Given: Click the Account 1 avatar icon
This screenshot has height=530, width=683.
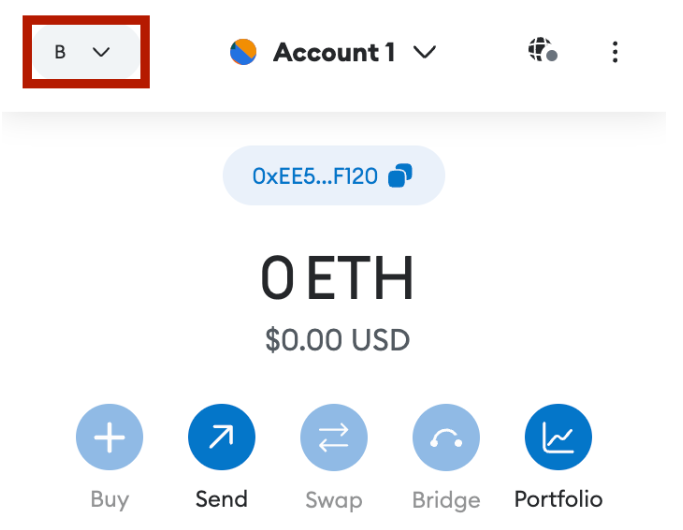Looking at the screenshot, I should [243, 51].
